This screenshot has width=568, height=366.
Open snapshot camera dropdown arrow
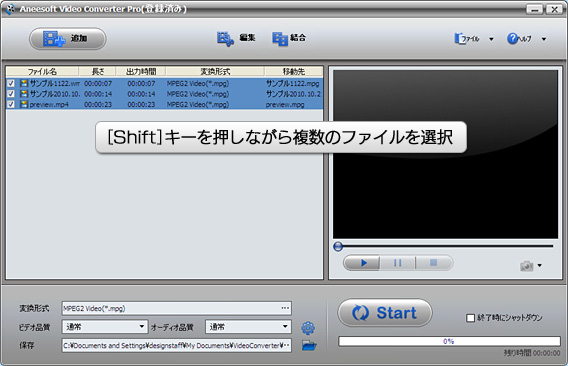point(540,266)
